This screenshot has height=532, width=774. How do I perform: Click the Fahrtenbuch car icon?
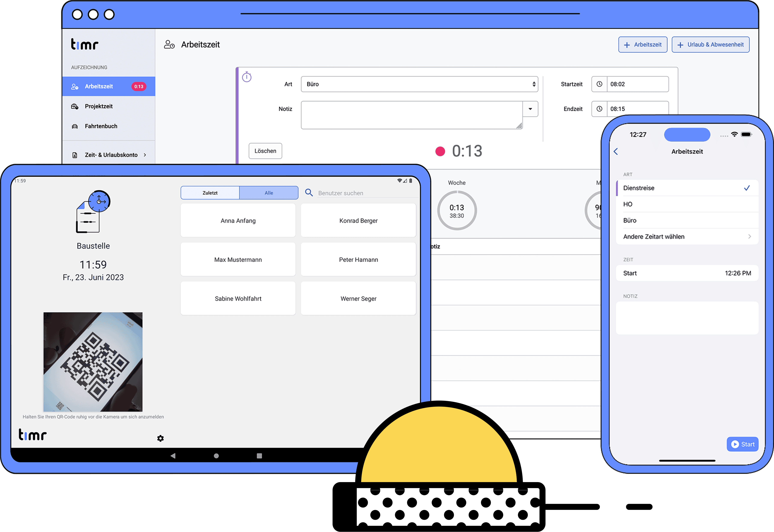point(75,126)
